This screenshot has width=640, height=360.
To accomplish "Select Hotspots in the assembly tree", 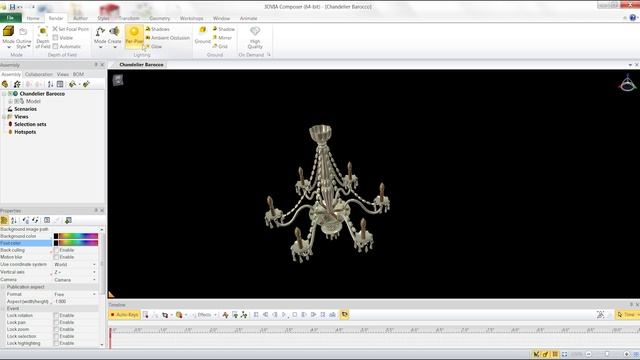I will point(25,132).
